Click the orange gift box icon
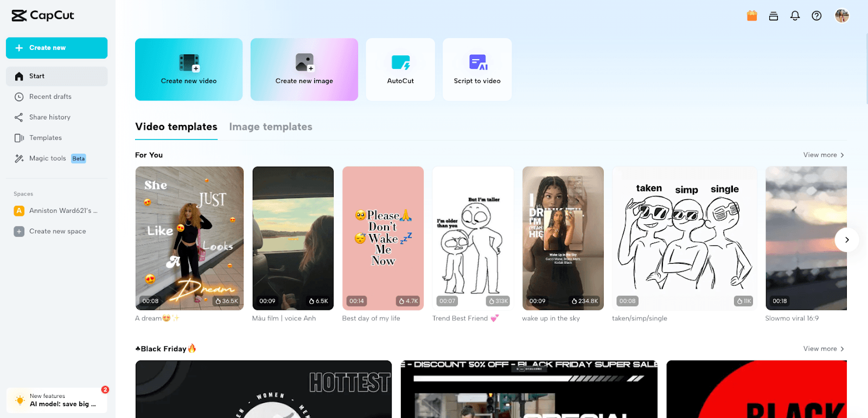 coord(751,16)
